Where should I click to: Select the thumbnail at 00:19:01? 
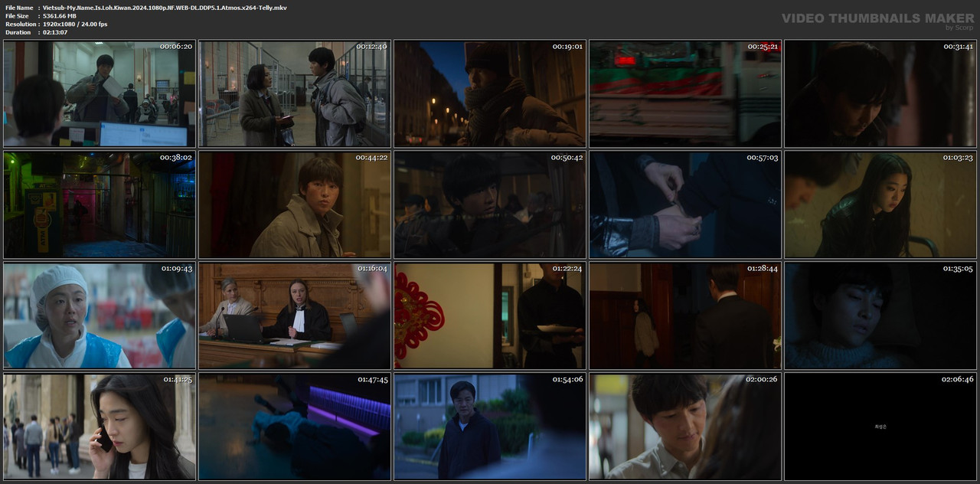[x=490, y=93]
